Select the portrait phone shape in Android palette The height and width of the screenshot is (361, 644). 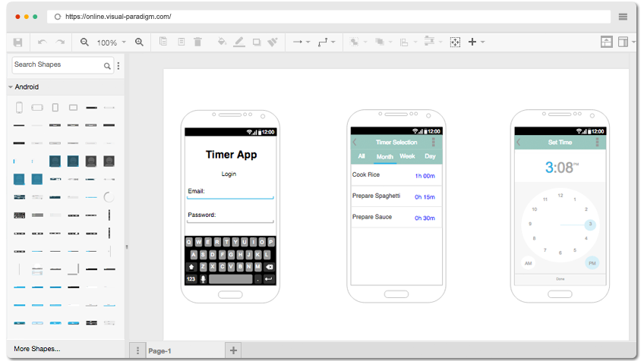click(19, 108)
